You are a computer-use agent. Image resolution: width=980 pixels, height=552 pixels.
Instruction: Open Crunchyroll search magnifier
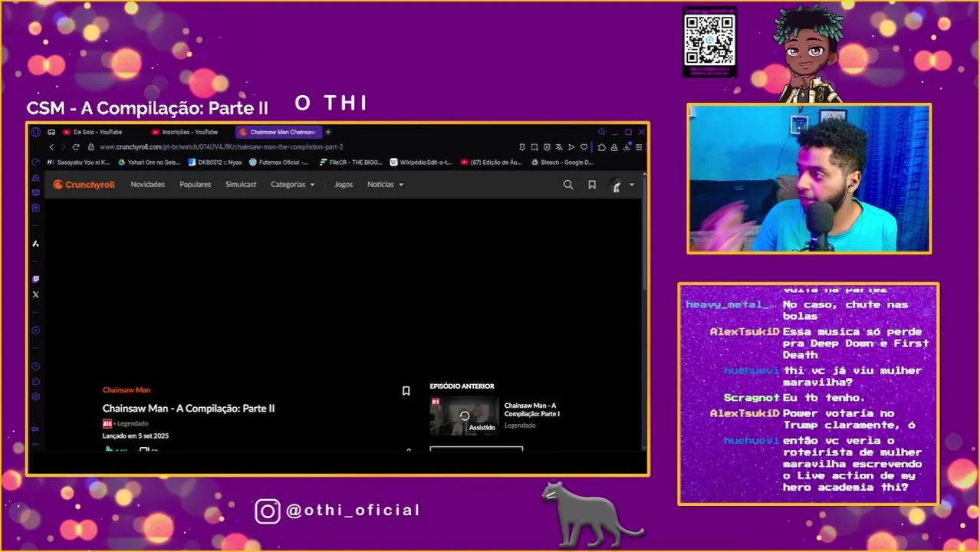[x=568, y=185]
